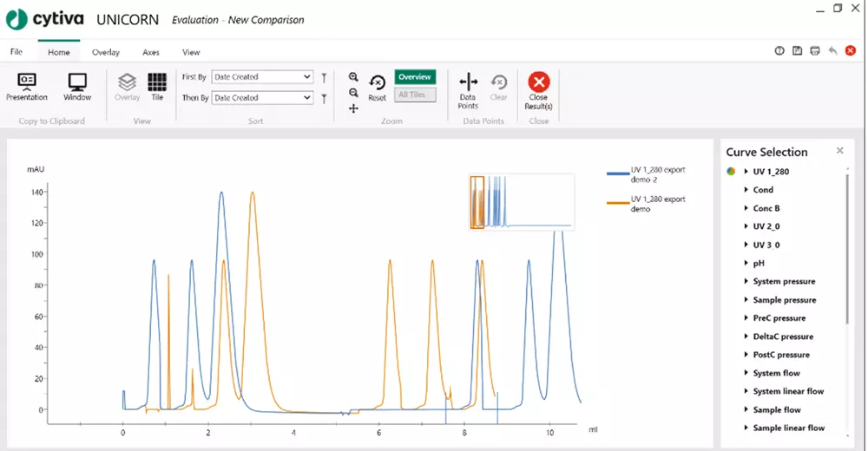This screenshot has height=451, width=868.
Task: Select the pan arrows tool
Action: [353, 108]
